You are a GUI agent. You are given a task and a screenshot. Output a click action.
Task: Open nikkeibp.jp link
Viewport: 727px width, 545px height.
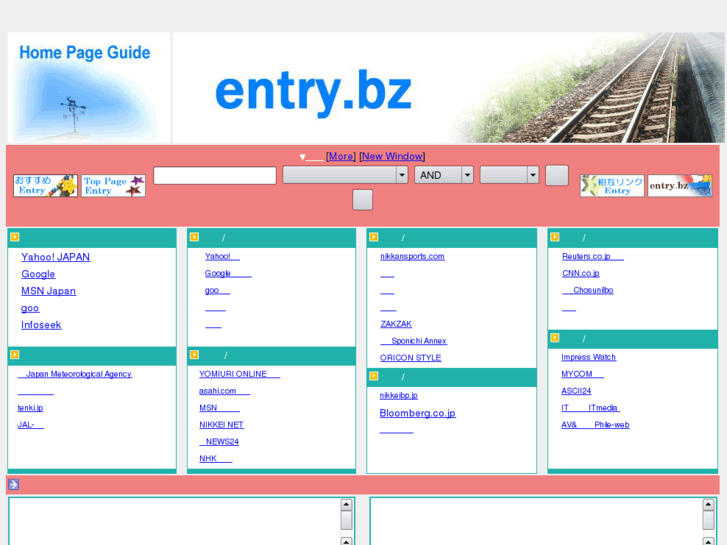click(398, 395)
